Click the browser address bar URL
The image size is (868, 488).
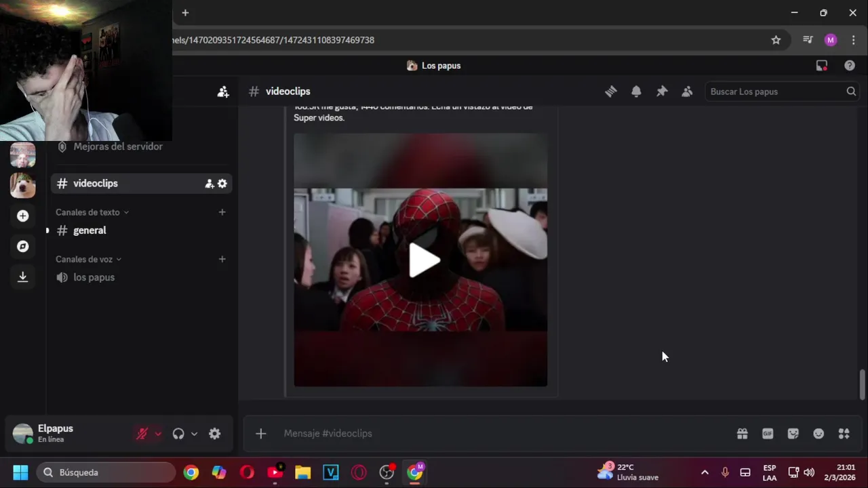click(x=273, y=40)
